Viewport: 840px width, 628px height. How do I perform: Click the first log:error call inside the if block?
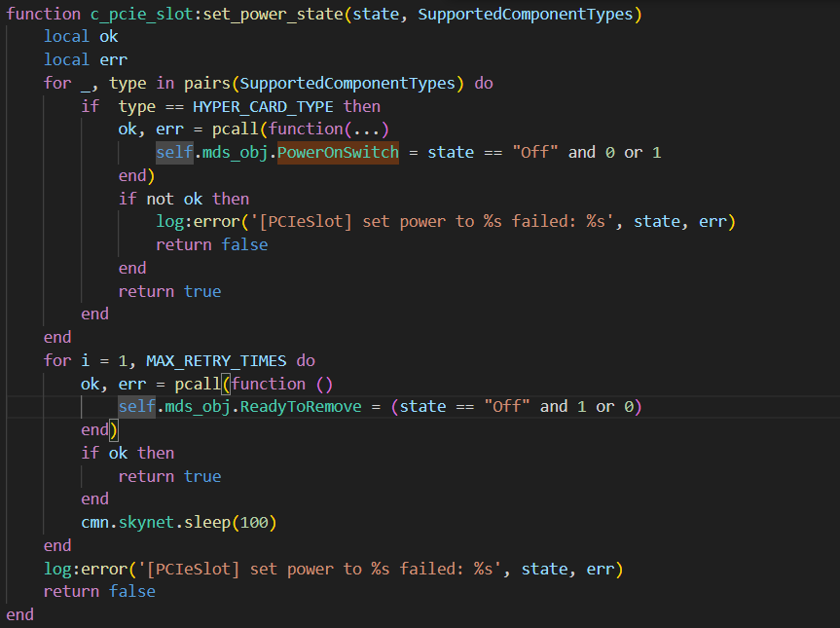(x=197, y=222)
